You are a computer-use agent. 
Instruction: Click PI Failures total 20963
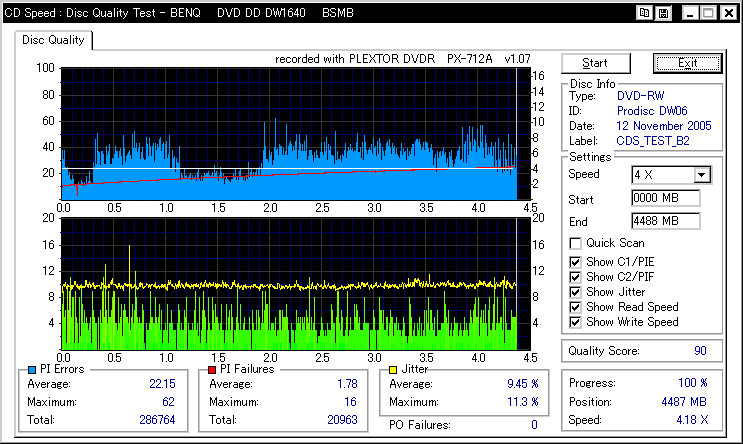pos(342,420)
